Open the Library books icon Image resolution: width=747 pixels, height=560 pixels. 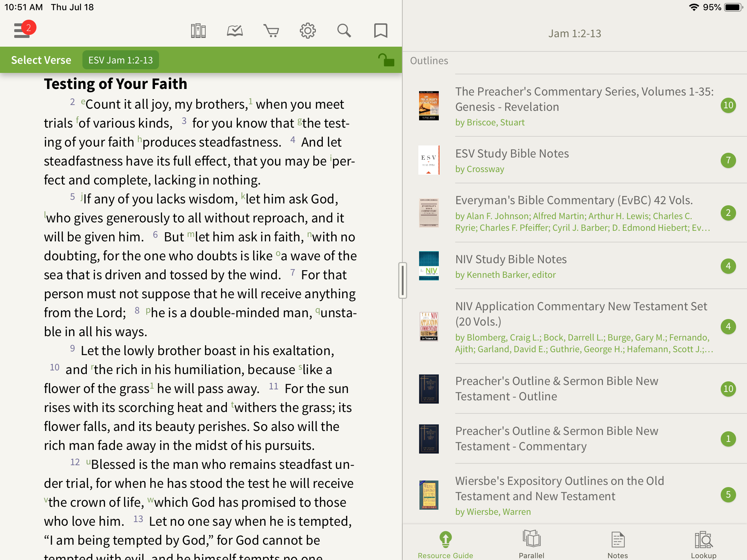pos(198,31)
